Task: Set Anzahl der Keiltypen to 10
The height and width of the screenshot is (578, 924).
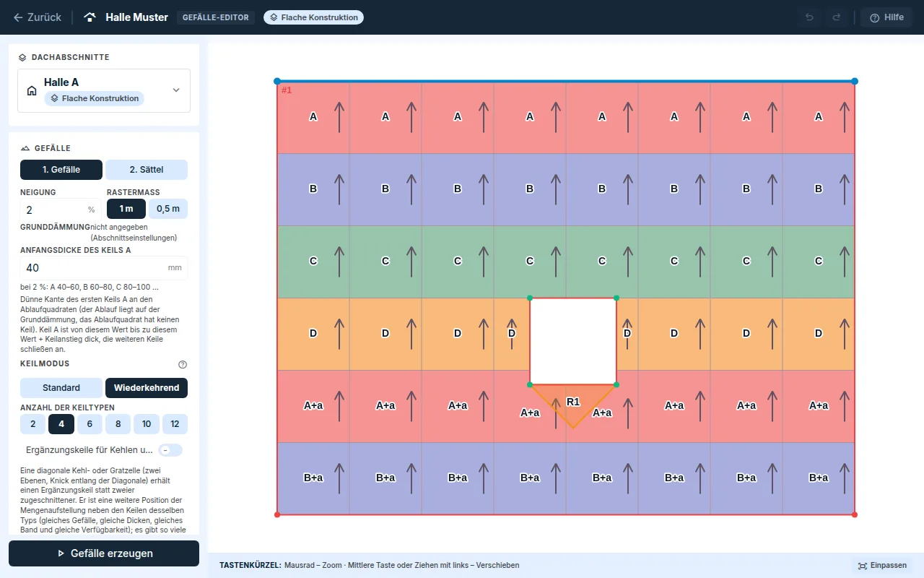Action: pos(147,424)
